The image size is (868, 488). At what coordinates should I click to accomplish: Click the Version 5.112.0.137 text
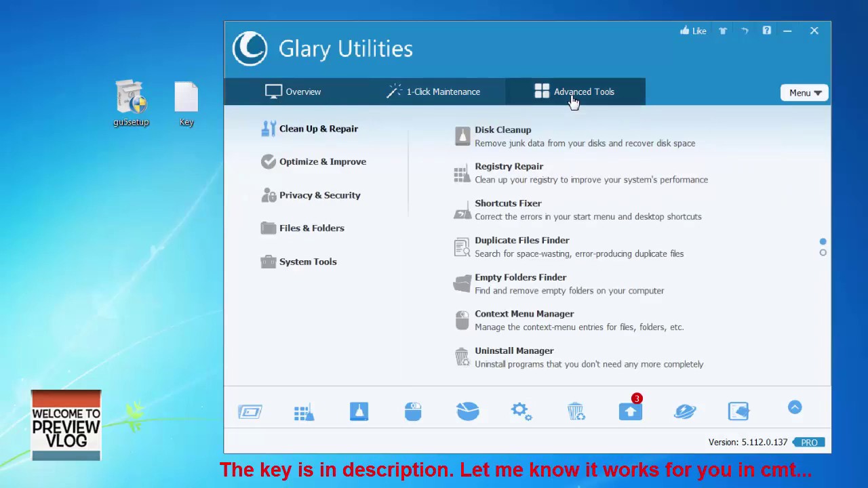[x=748, y=443]
